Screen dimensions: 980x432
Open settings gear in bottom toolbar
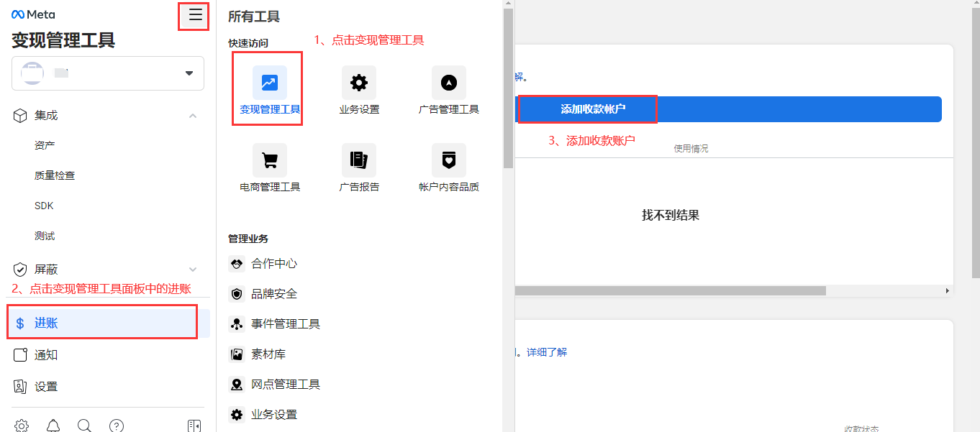point(22,426)
